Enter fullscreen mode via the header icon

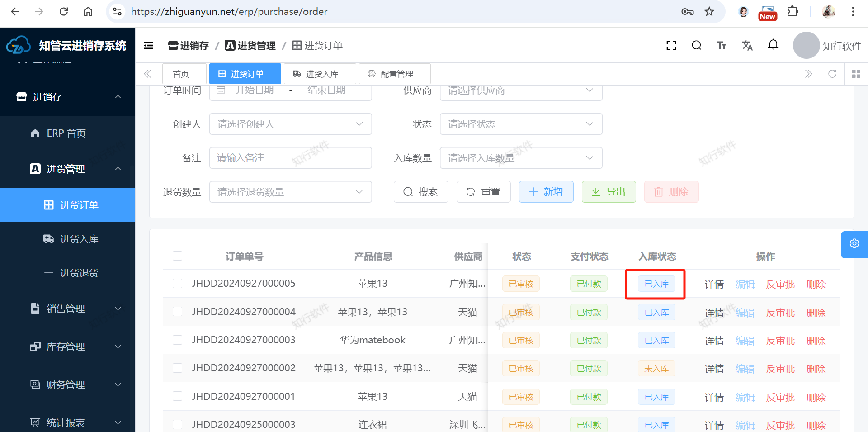pos(671,45)
